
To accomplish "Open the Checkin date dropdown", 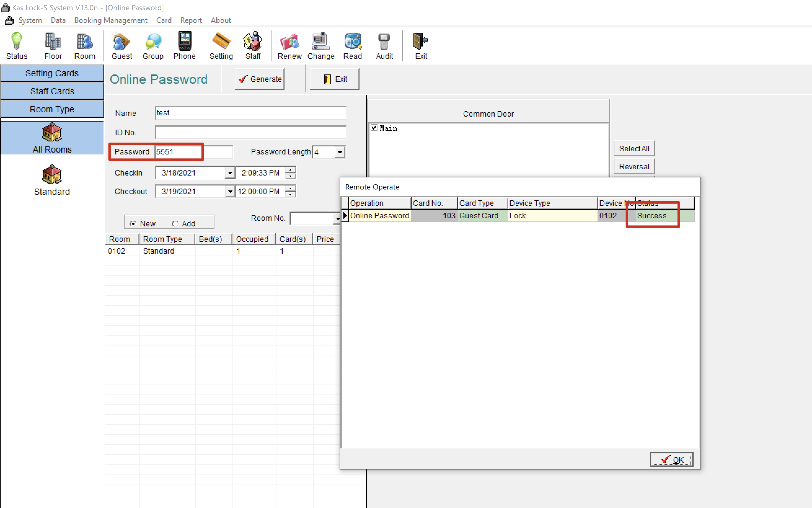I will click(230, 173).
